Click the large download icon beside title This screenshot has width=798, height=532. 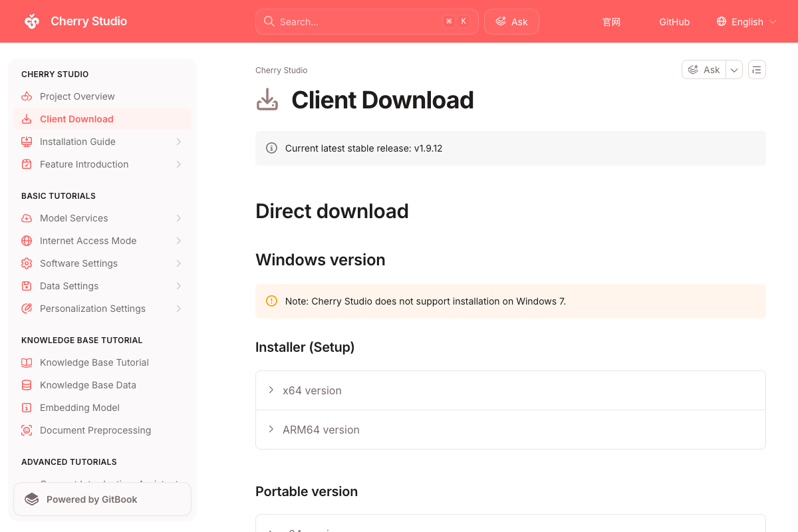point(267,100)
